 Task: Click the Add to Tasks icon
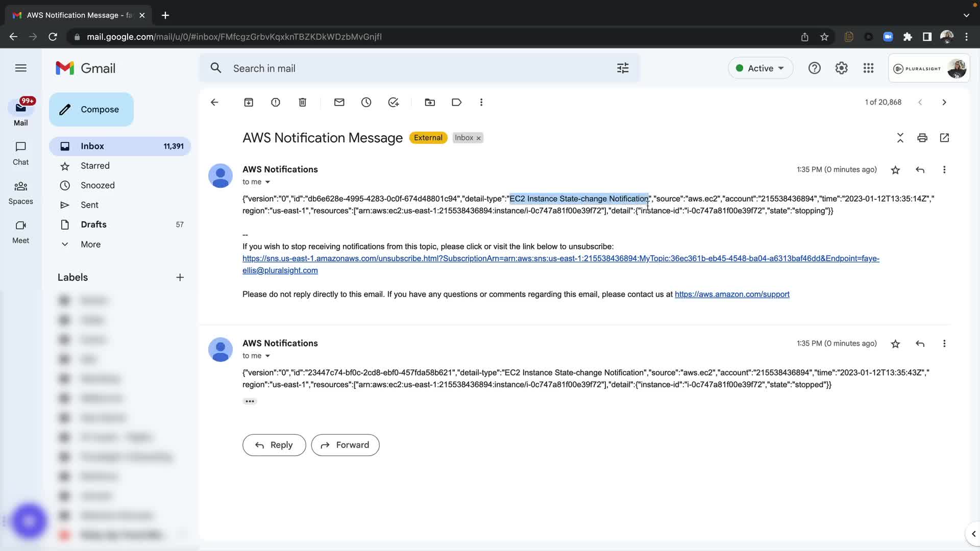[x=394, y=103]
